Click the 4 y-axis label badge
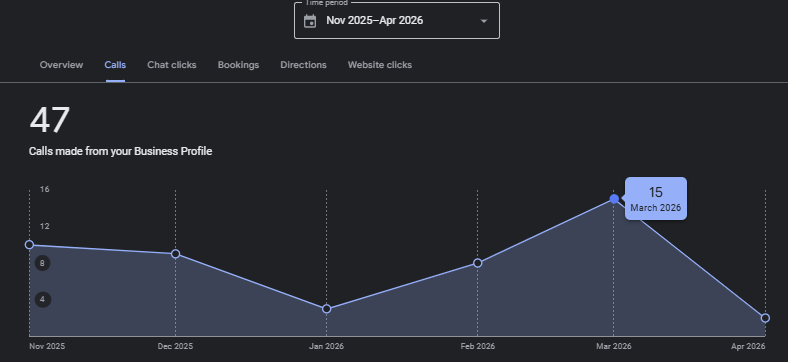The height and width of the screenshot is (362, 788). click(43, 300)
